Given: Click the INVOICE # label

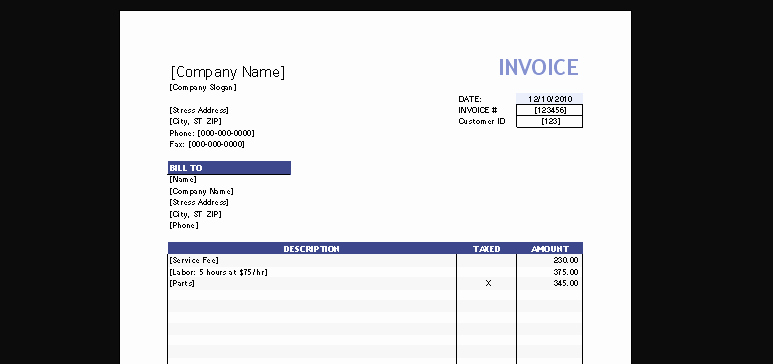Looking at the screenshot, I should tap(478, 110).
